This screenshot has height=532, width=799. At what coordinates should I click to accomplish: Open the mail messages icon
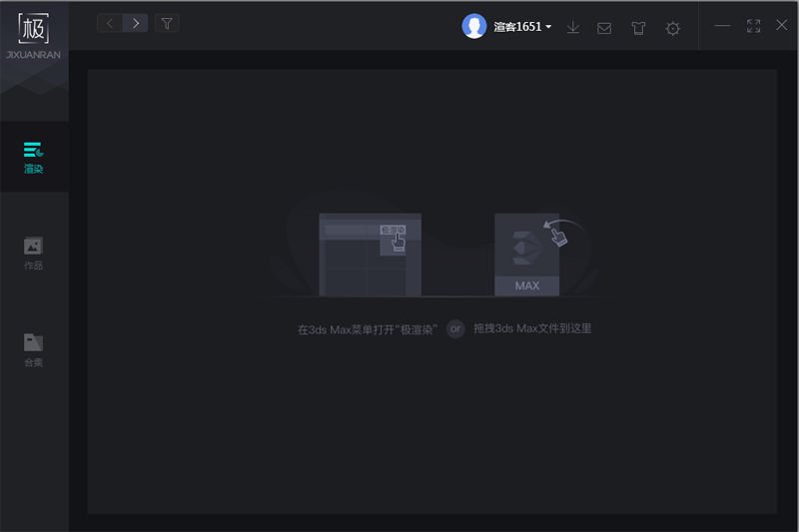(x=604, y=28)
